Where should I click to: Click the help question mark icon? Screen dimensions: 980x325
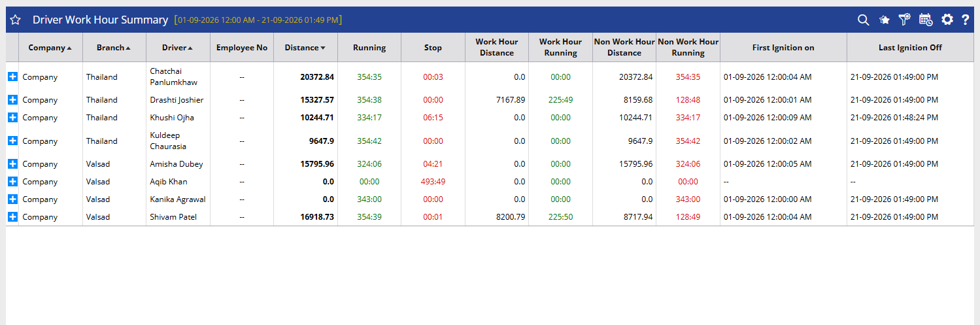[966, 20]
